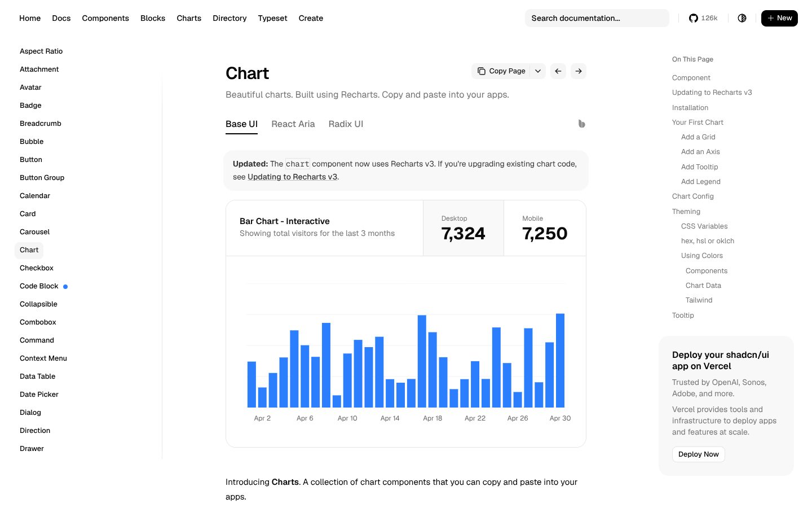Click the New button
Screen dimensions: 812x508
click(x=779, y=18)
